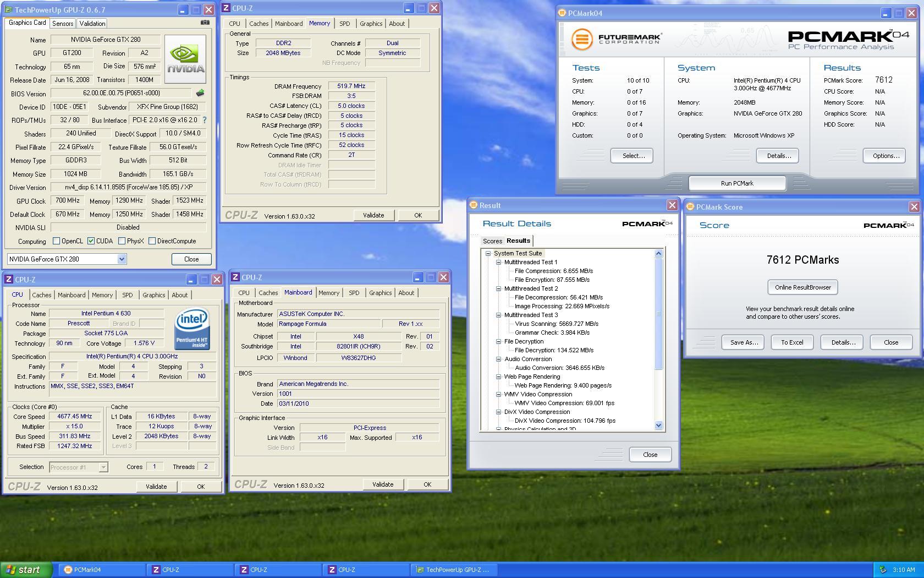The image size is (924, 578).
Task: Enable the OpenCL checkbox
Action: (x=56, y=241)
